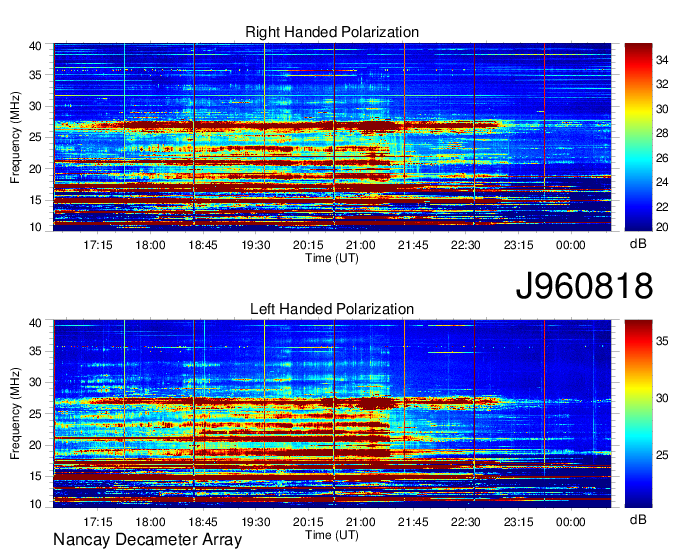The width and height of the screenshot is (680, 552).
Task: Click the 18:45 time tick in the bottom panel
Action: click(x=203, y=522)
